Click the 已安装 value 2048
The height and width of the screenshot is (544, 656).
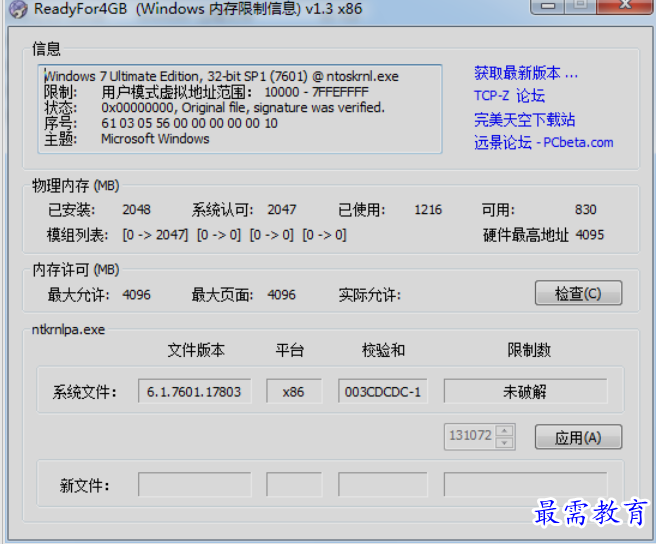(136, 210)
